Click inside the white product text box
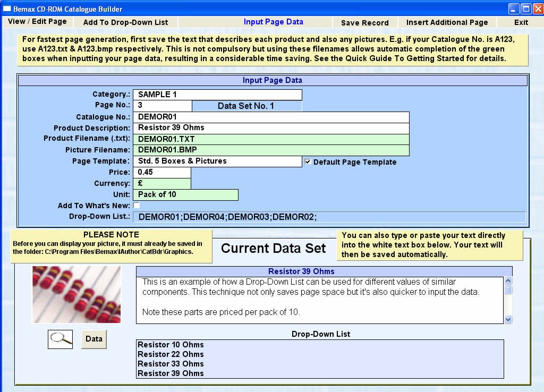 (x=320, y=300)
